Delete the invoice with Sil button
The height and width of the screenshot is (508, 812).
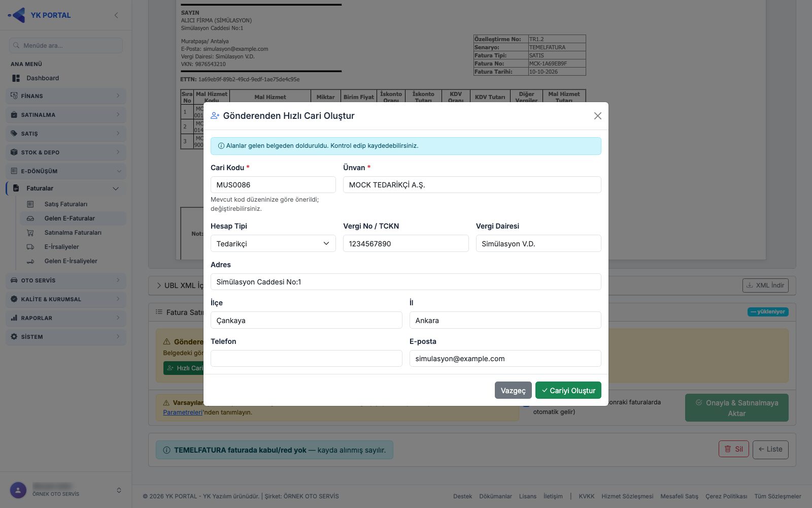(734, 449)
